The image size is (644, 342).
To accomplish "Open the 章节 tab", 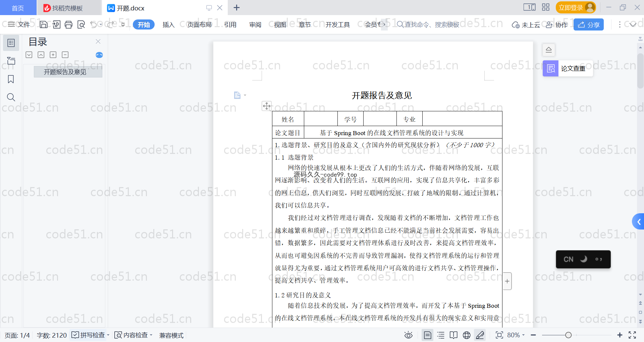I will [305, 24].
